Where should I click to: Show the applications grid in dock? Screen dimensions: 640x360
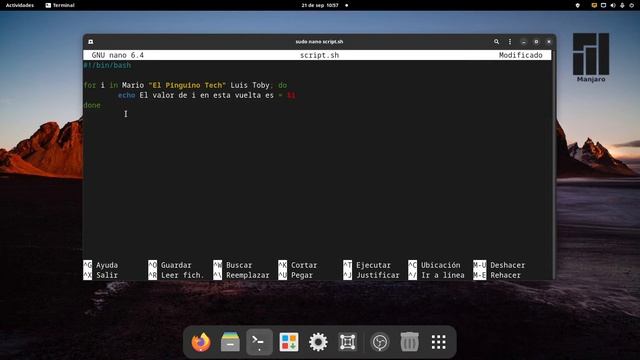point(439,342)
